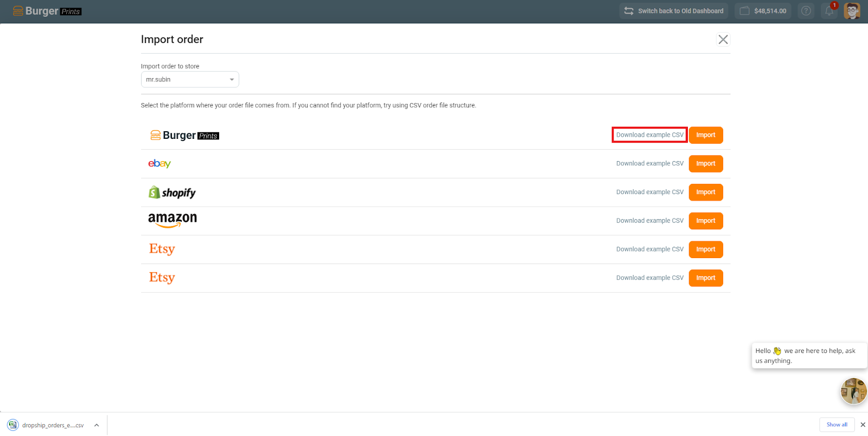
Task: Import orders from BurgerPrints
Action: (x=706, y=135)
